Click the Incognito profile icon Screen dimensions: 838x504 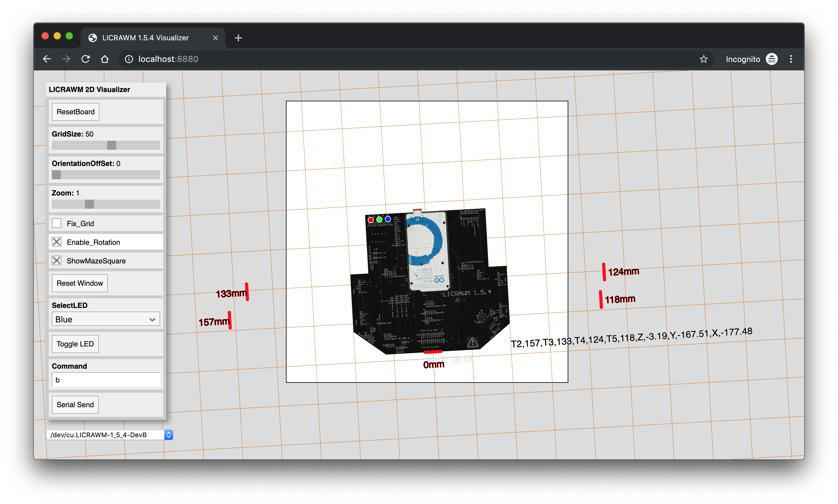(771, 59)
